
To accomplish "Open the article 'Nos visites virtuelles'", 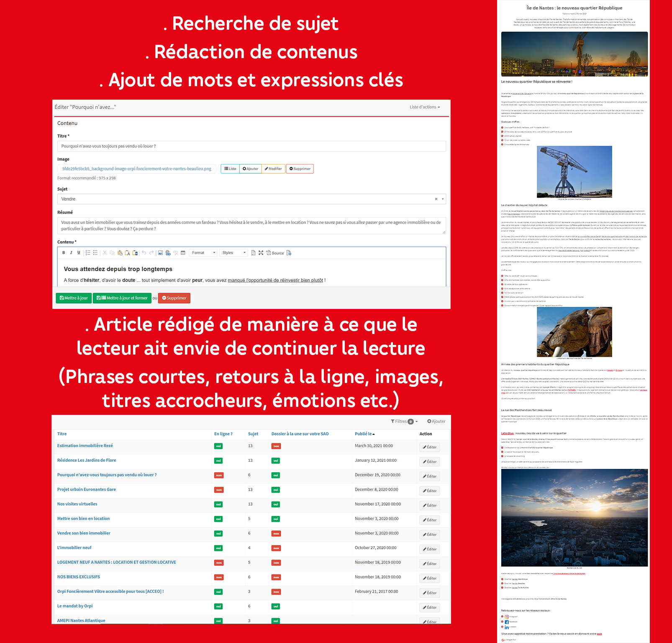I will click(x=77, y=504).
